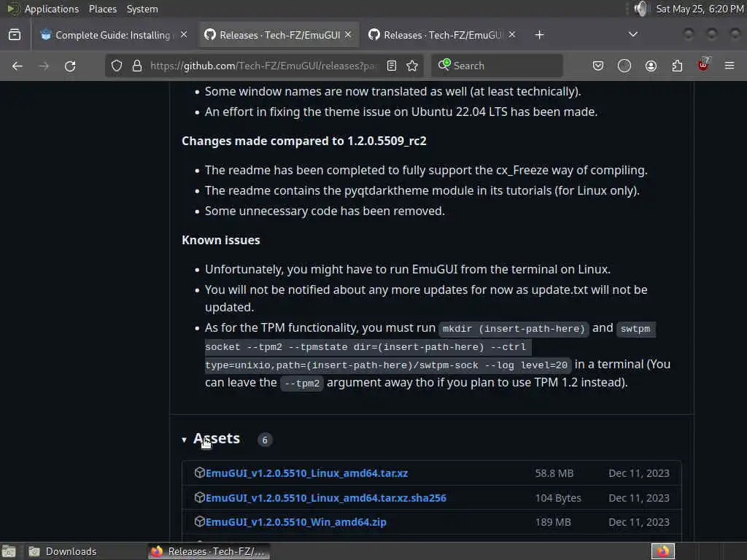The image size is (747, 560).
Task: Click the 104 Bytes file size
Action: pos(558,497)
